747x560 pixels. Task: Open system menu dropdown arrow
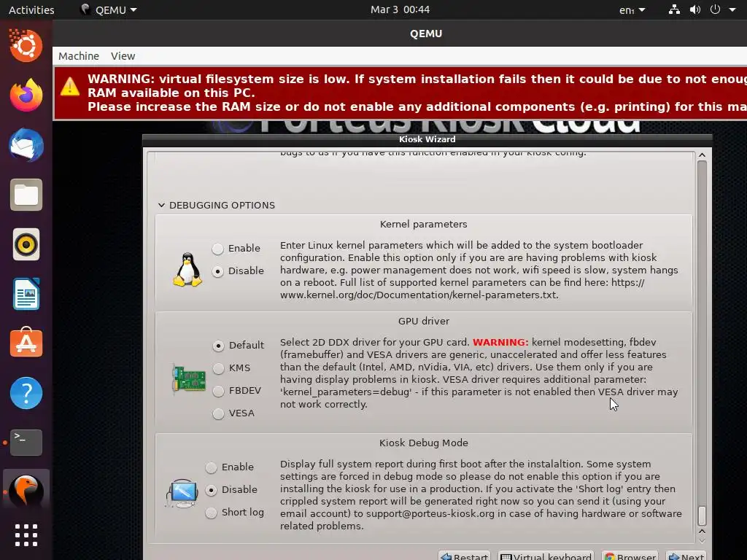tap(732, 9)
